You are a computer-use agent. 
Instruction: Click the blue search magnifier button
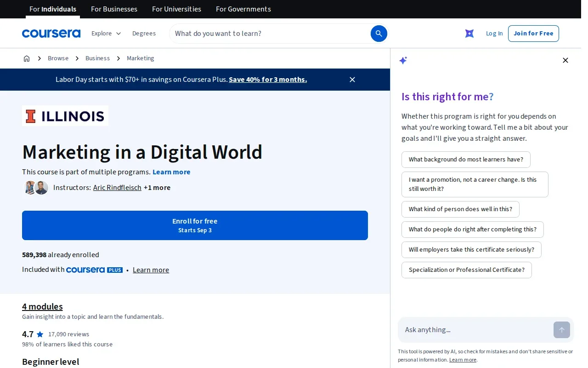(379, 34)
